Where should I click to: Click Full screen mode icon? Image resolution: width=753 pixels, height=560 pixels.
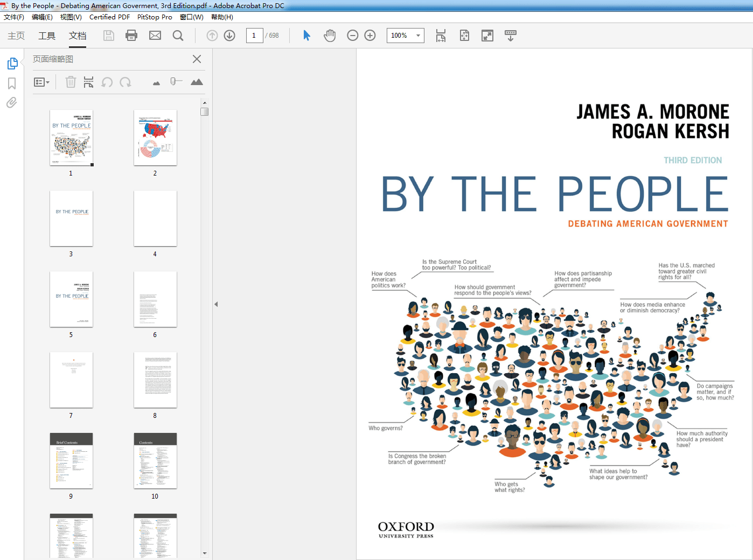coord(487,36)
